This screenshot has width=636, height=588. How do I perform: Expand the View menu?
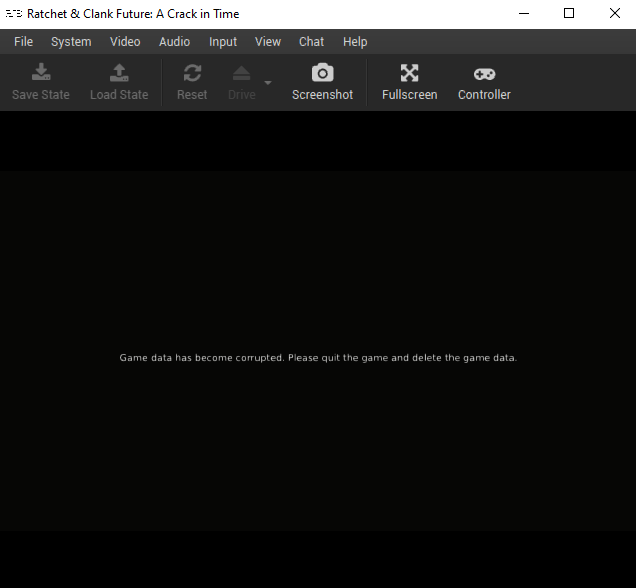[x=268, y=42]
